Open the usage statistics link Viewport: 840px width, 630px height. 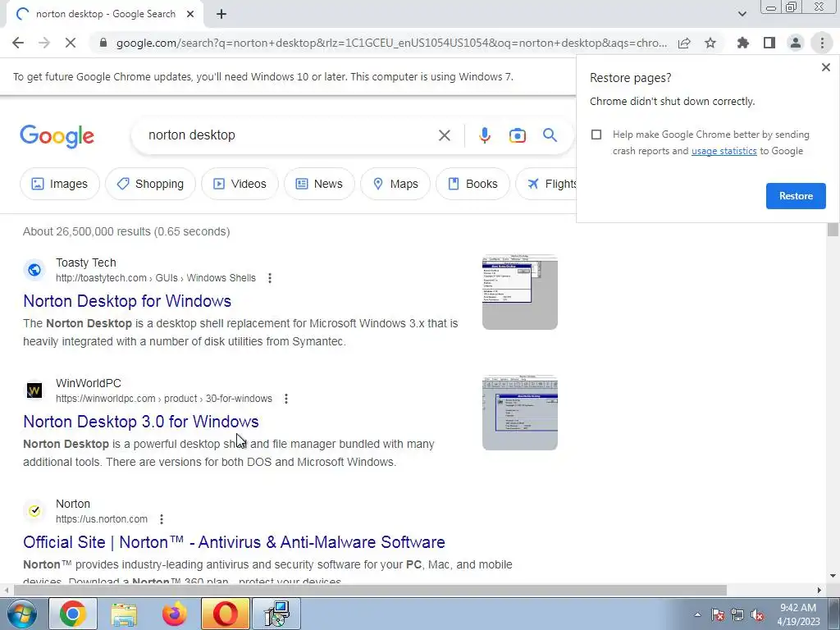click(x=724, y=151)
